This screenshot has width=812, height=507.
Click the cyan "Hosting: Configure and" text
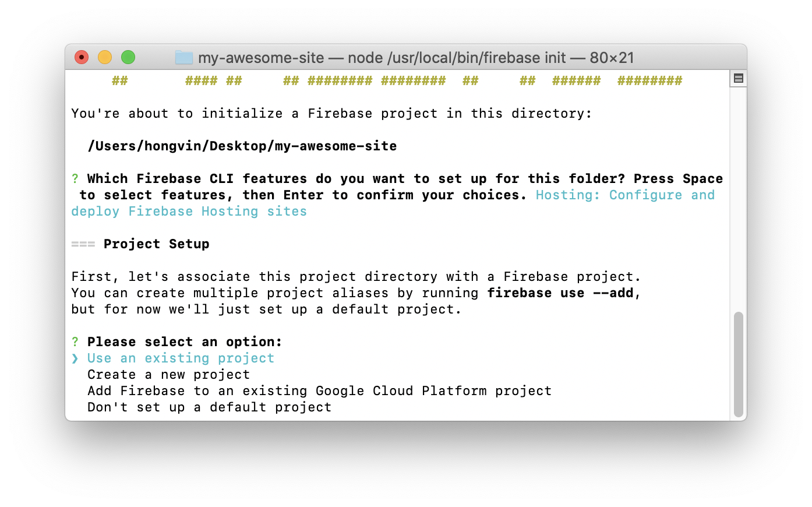(625, 195)
